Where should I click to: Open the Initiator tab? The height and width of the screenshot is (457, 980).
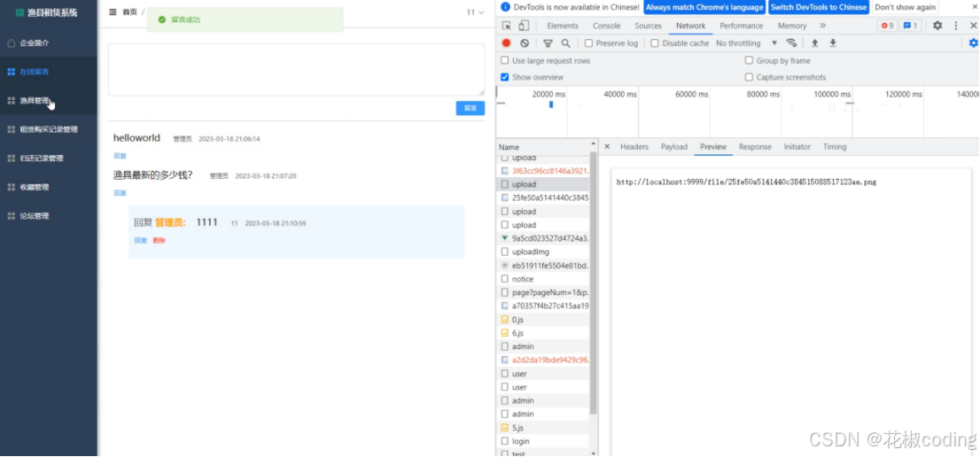tap(797, 147)
